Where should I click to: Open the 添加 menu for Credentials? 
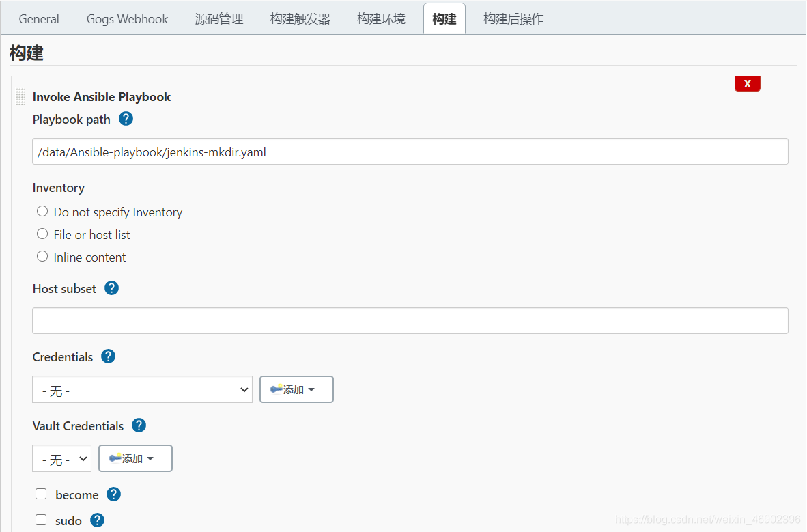(x=296, y=389)
